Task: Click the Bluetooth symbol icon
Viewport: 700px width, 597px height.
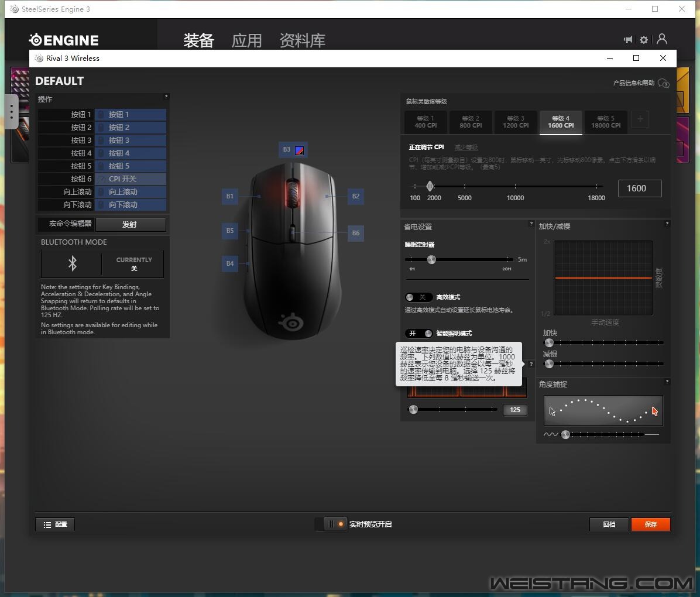Action: pyautogui.click(x=73, y=263)
